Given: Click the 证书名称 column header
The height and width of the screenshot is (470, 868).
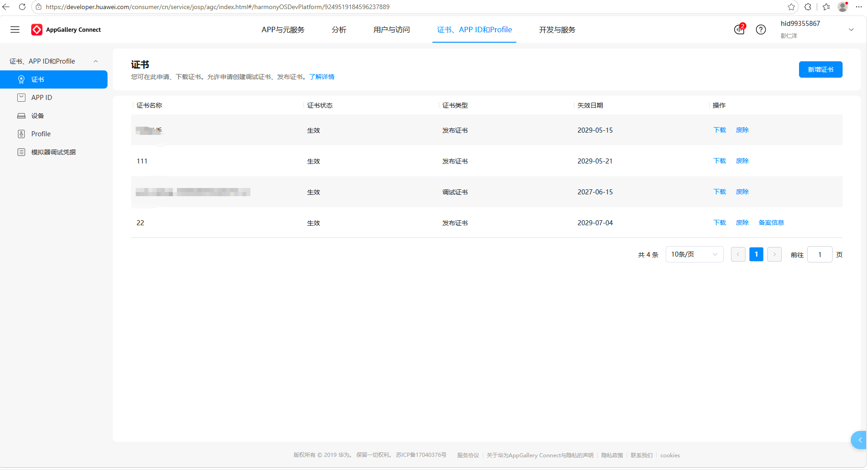Looking at the screenshot, I should pos(149,105).
